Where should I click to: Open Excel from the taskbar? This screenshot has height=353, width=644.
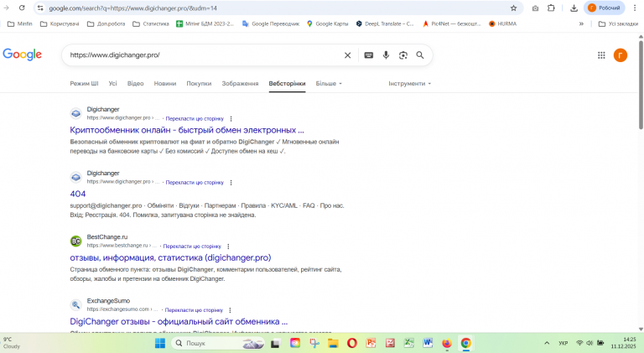[408, 343]
